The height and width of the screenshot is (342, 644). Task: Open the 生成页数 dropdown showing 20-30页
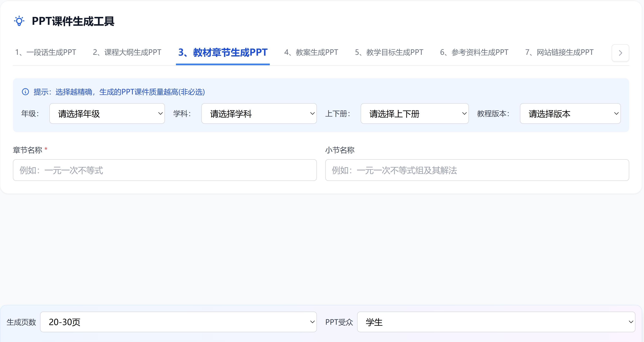click(178, 322)
